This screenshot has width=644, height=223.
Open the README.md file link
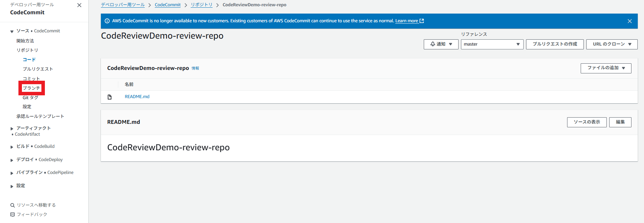pos(137,97)
